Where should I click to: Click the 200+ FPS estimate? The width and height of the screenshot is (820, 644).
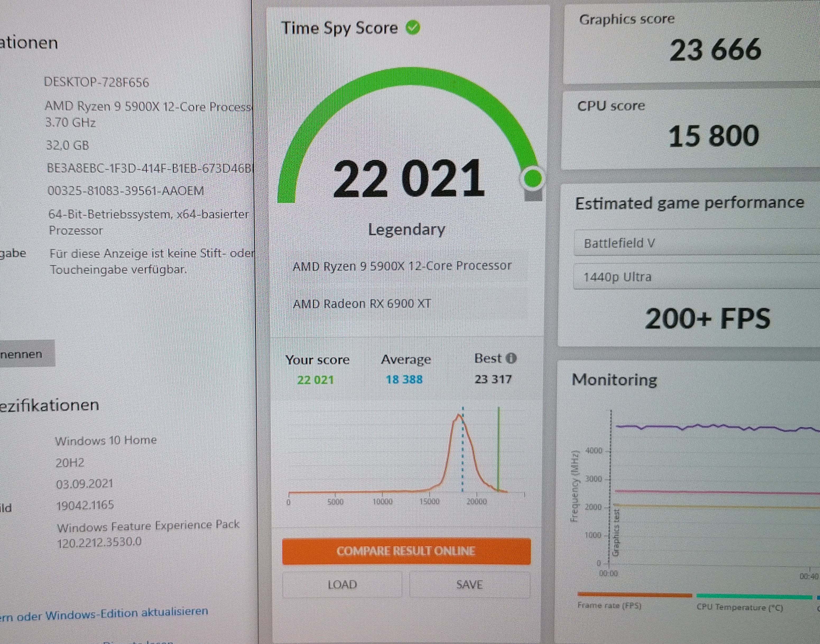pos(708,319)
